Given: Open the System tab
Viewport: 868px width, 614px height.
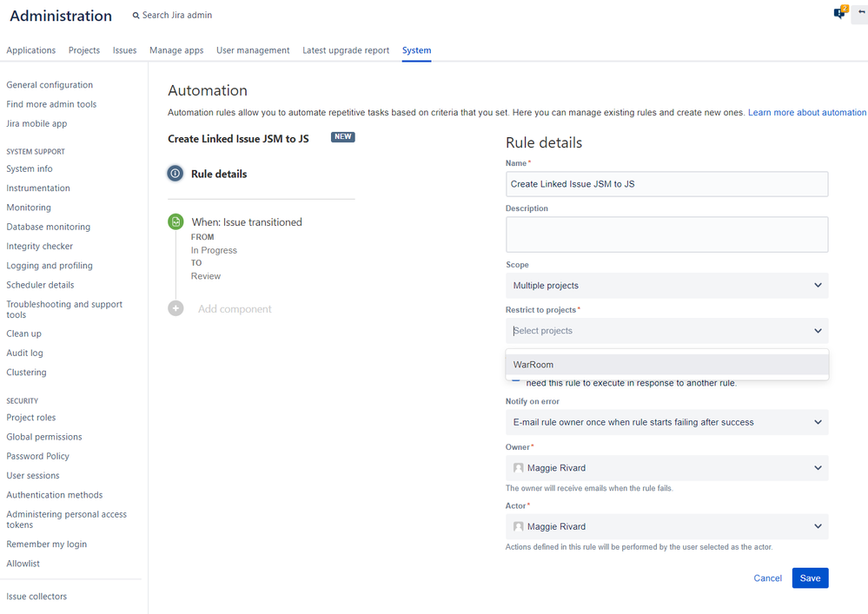Looking at the screenshot, I should pyautogui.click(x=417, y=50).
